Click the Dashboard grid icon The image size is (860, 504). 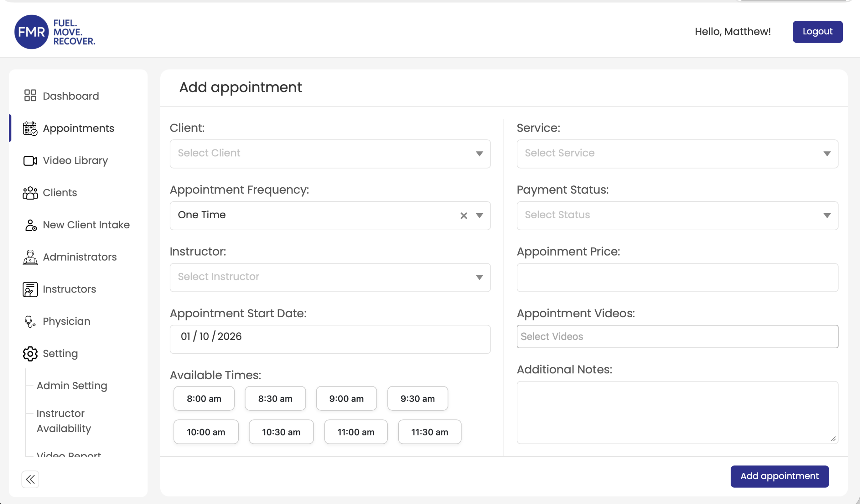(x=30, y=95)
